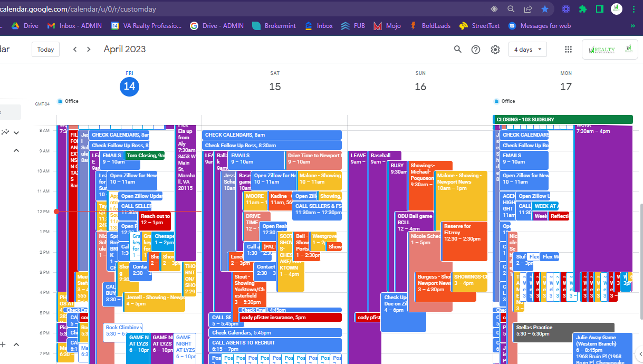Click the Today button
The width and height of the screenshot is (643, 364).
[45, 49]
